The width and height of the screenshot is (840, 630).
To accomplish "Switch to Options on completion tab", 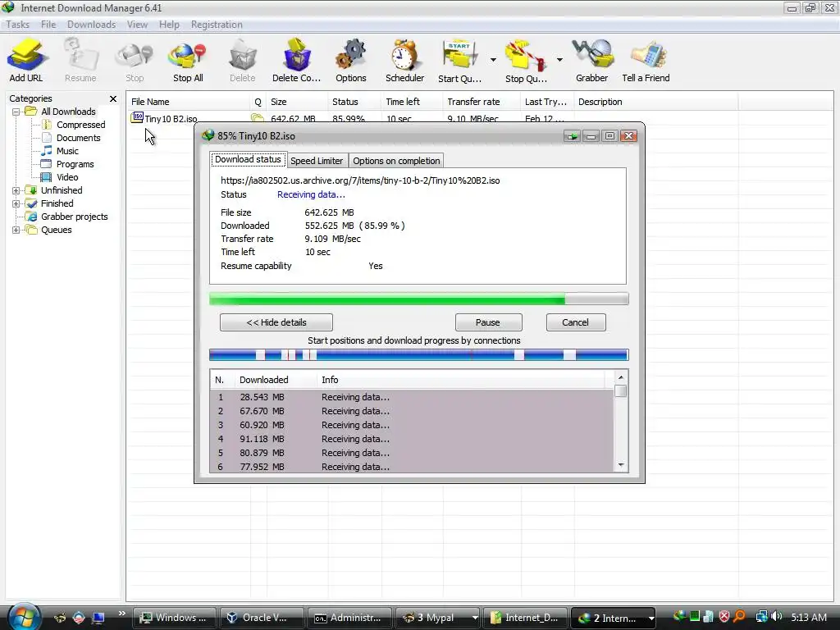I will 396,161.
